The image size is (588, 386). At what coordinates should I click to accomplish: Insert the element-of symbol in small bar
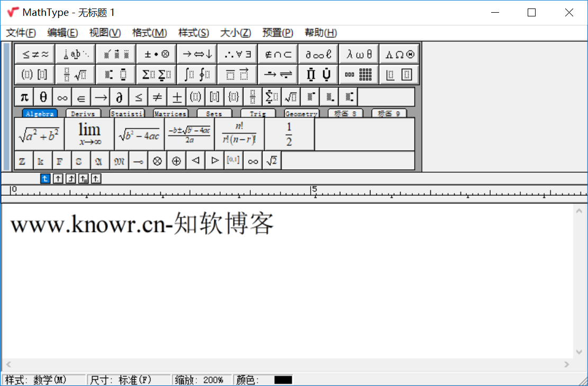81,97
